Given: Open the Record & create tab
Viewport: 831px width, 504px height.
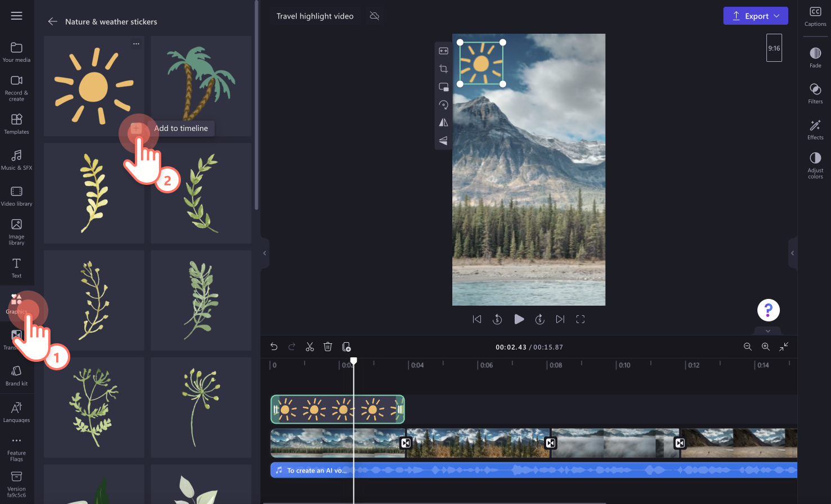Looking at the screenshot, I should click(17, 88).
